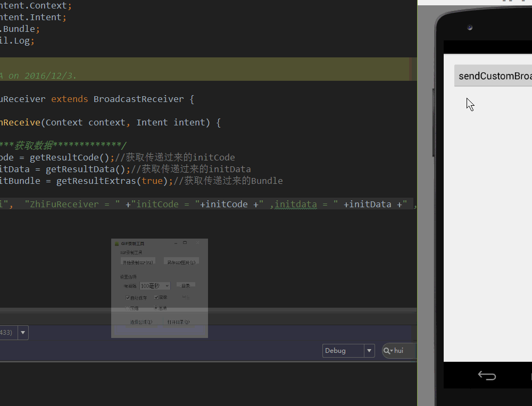Screen dimensions: 532x406
Task: Tap the back navigation icon on the emulator
Action: coord(487,375)
